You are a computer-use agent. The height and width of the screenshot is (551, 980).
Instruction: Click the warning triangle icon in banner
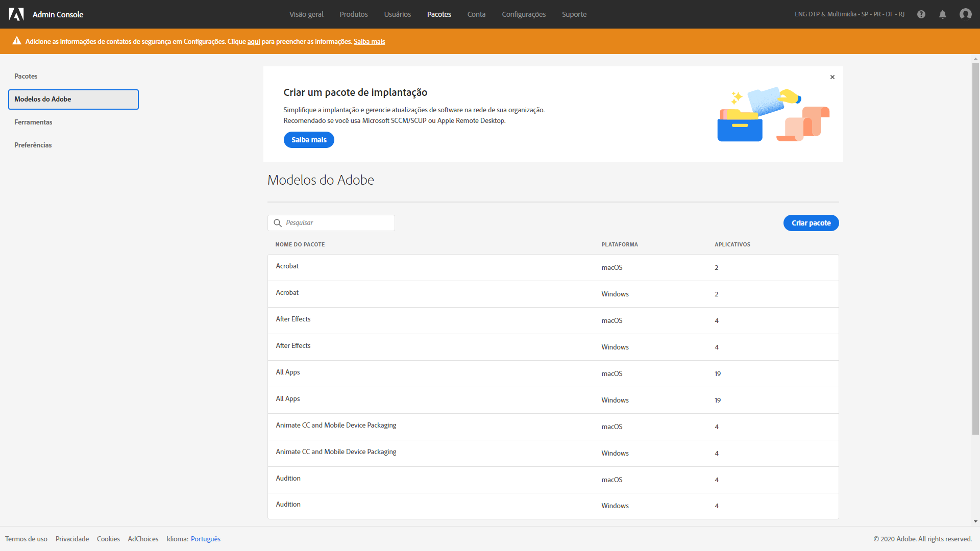(17, 41)
